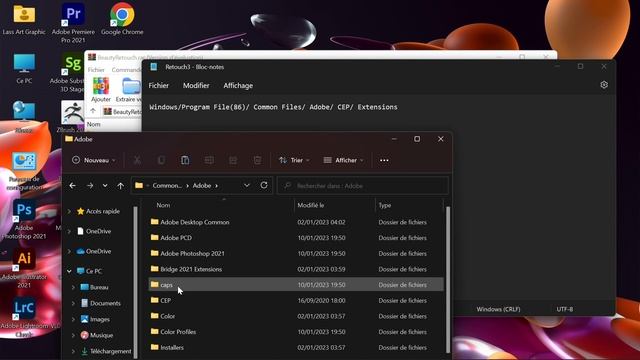
Task: Refresh the Adobe folder view
Action: (264, 185)
